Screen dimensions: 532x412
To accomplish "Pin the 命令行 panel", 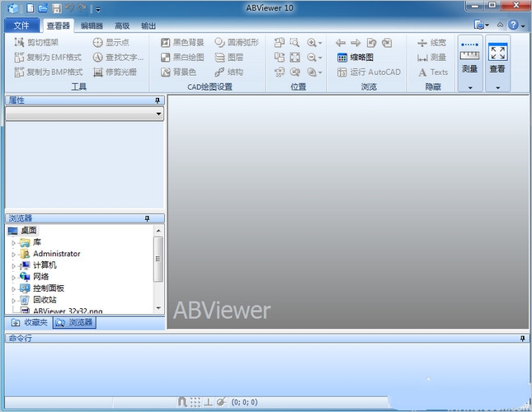I will click(522, 338).
